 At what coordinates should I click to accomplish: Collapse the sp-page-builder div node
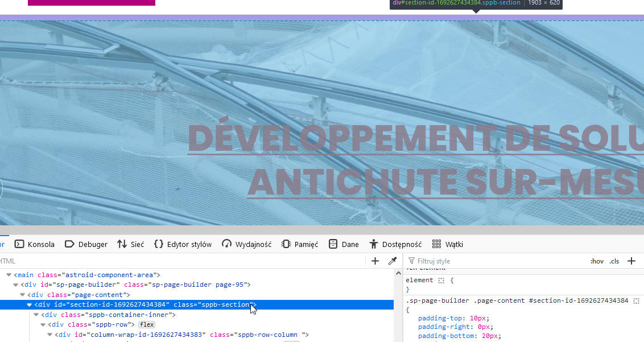[x=16, y=285]
